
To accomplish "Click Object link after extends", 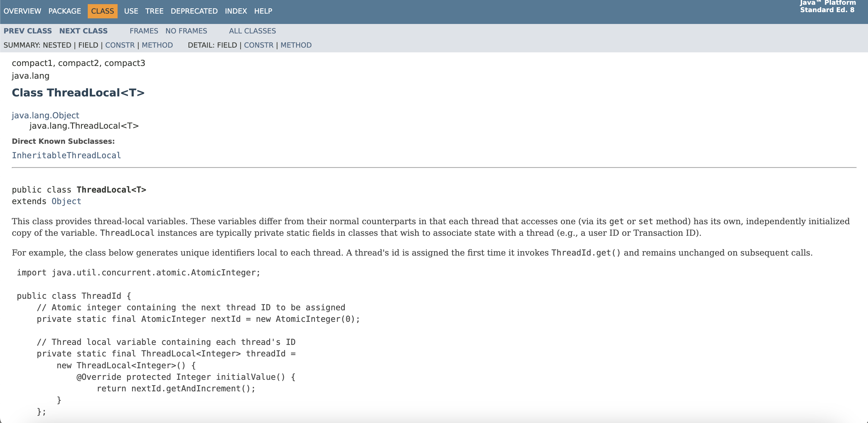I will tap(66, 201).
